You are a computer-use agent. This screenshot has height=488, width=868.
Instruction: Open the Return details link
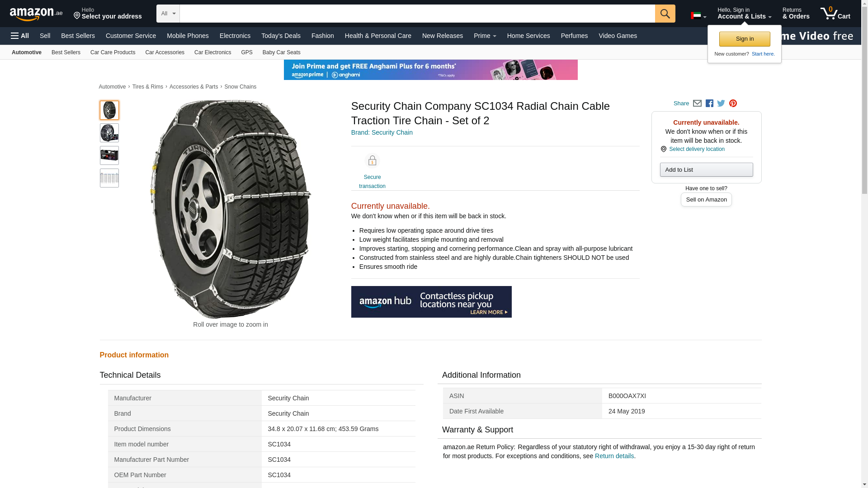click(x=614, y=456)
